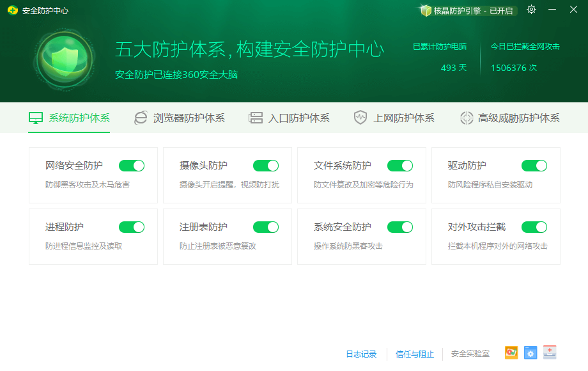The width and height of the screenshot is (588, 371).
Task: Click the crosshair icon beside 高级威胁防护体系
Action: pyautogui.click(x=465, y=118)
